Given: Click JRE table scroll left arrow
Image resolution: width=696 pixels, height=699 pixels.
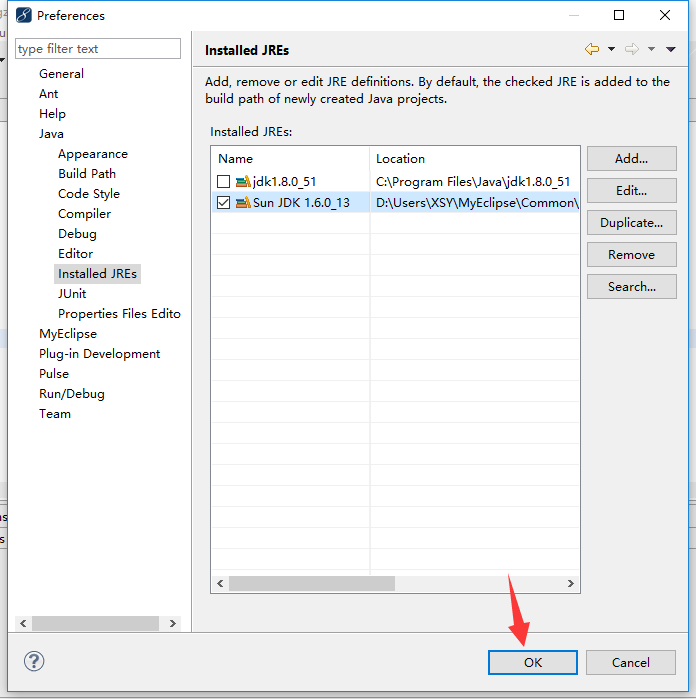Looking at the screenshot, I should coord(220,584).
